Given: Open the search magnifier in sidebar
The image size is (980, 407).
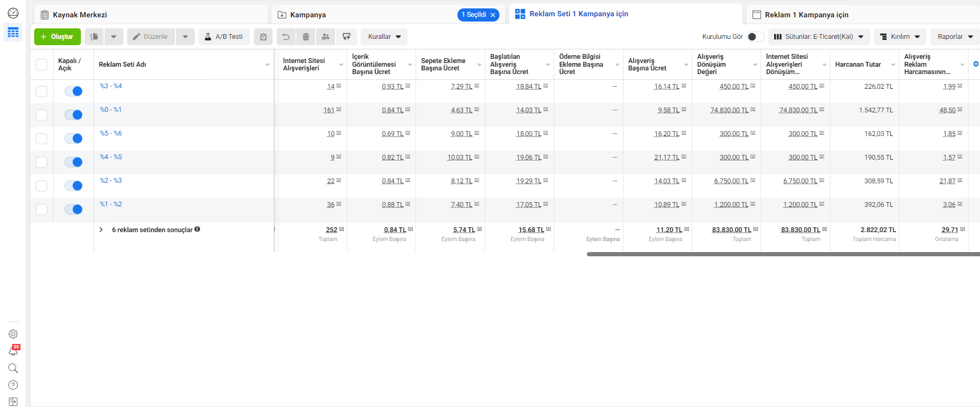Looking at the screenshot, I should click(13, 368).
